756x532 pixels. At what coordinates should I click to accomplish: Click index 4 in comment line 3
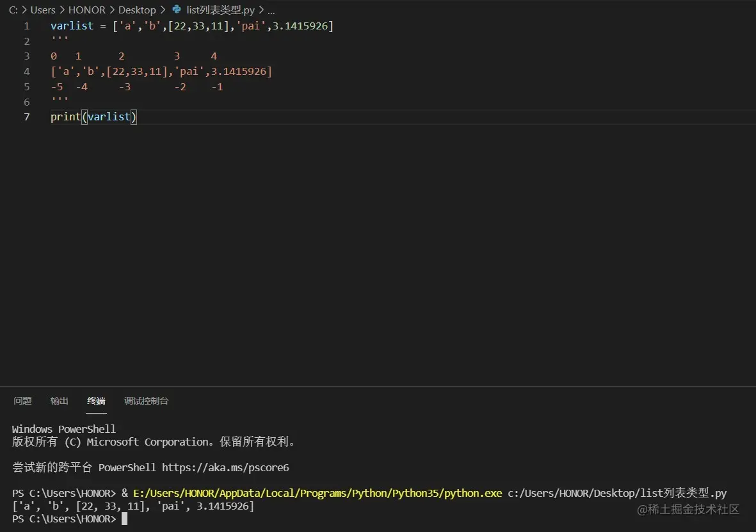[214, 56]
